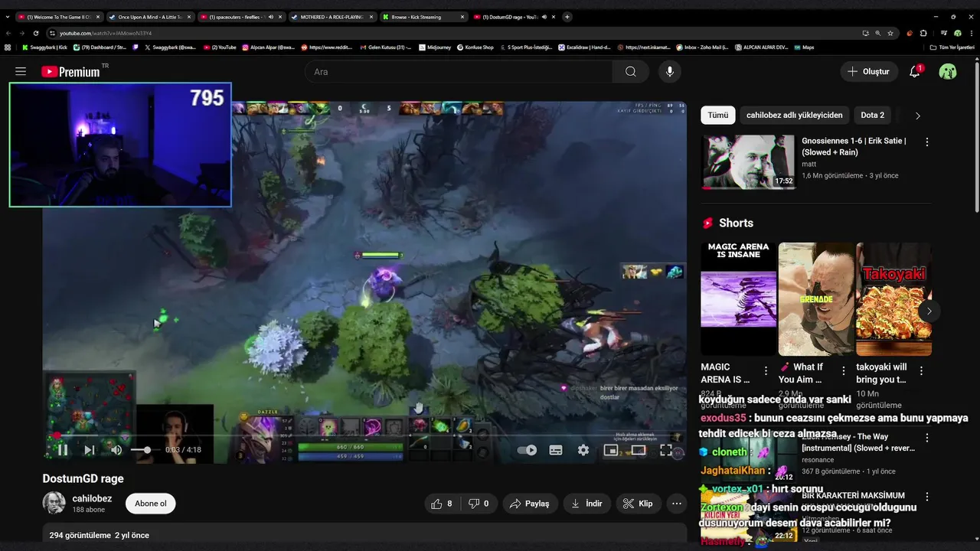Bookmark this page with star icon

pos(890,33)
